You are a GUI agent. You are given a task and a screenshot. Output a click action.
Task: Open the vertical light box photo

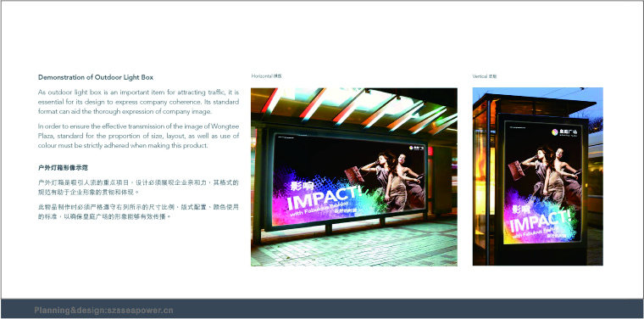(537, 176)
